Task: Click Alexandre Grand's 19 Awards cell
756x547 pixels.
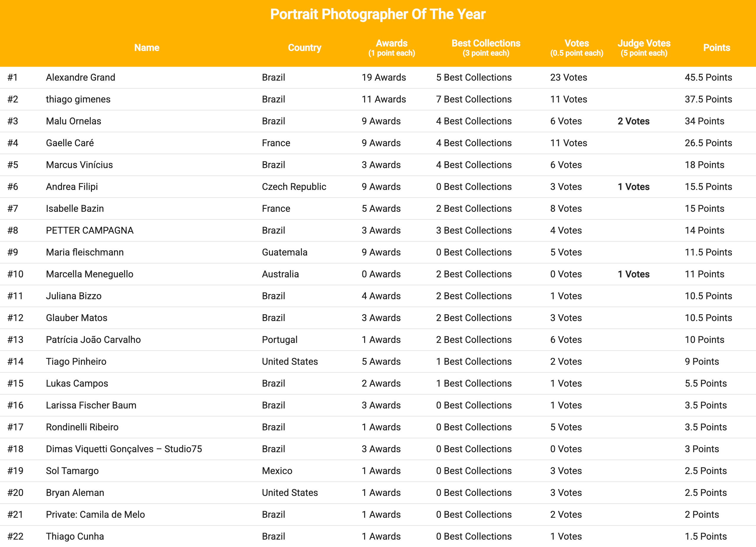Action: pyautogui.click(x=384, y=77)
